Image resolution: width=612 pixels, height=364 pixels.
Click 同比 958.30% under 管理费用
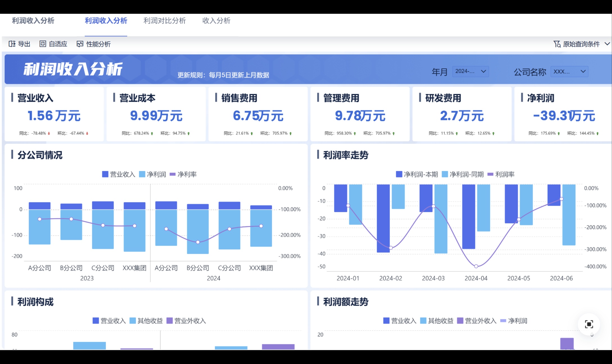pos(340,133)
